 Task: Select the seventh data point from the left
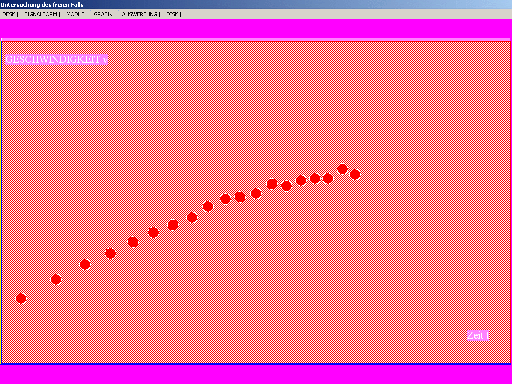(x=173, y=225)
